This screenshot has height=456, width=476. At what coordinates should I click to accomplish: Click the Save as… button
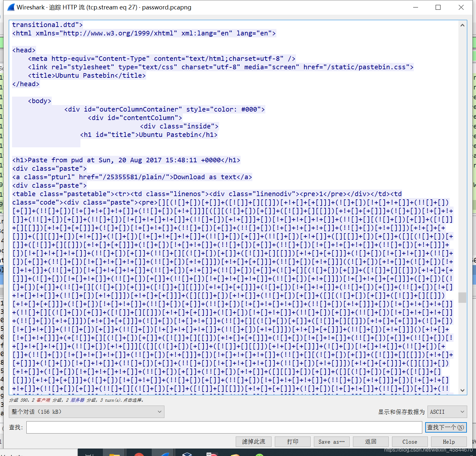332,442
